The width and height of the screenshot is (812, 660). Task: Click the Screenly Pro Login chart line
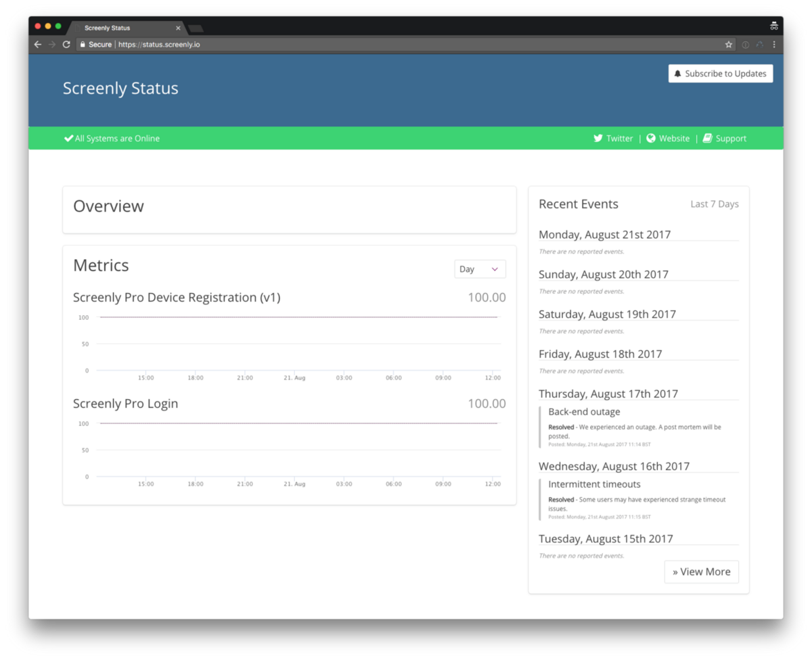(x=298, y=423)
